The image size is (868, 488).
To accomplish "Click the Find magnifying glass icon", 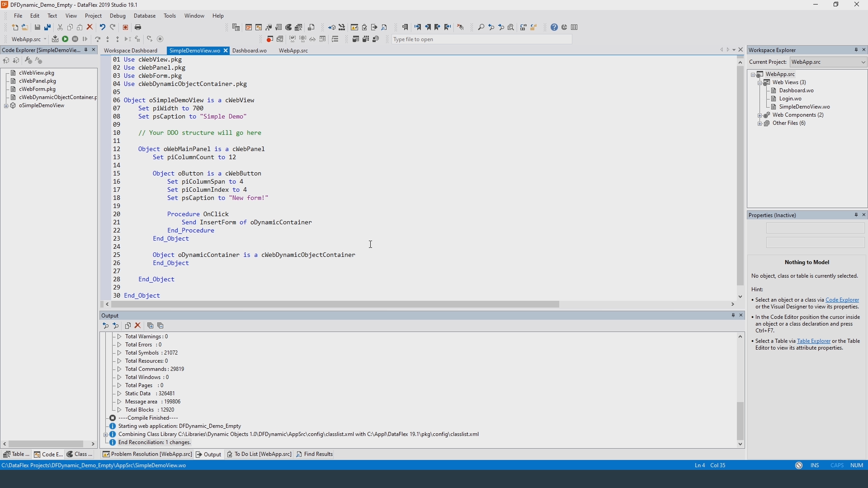I will [481, 28].
